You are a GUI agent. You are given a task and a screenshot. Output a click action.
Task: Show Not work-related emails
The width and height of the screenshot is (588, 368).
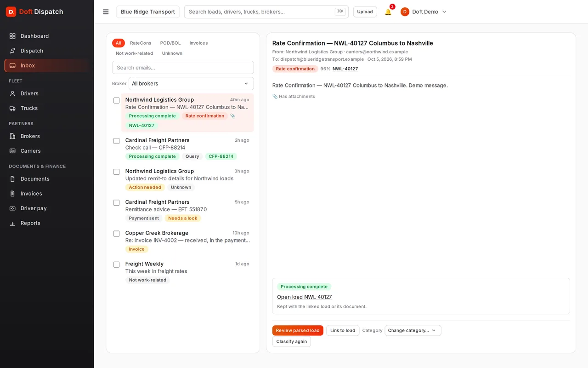[x=134, y=53]
